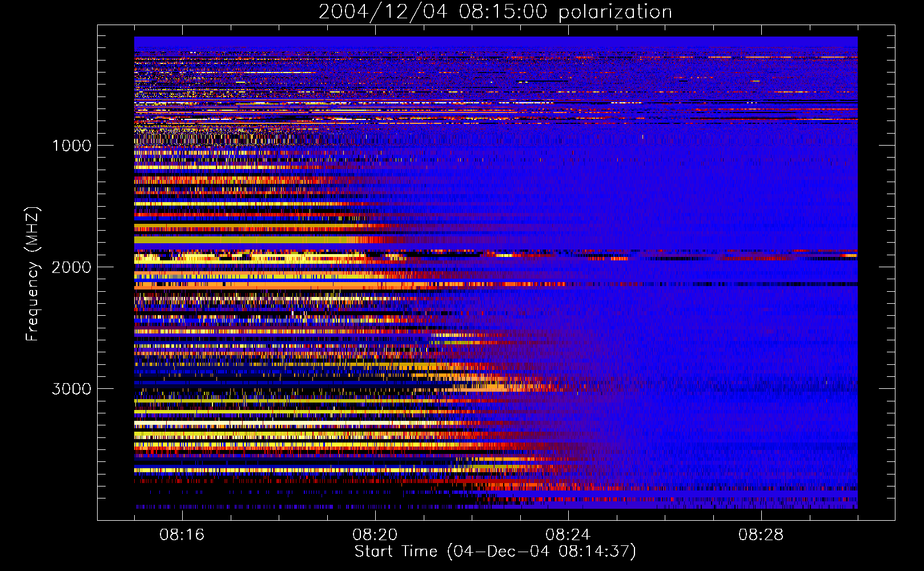The height and width of the screenshot is (571, 924).
Task: Click the '08:16' time axis label
Action: pos(182,535)
